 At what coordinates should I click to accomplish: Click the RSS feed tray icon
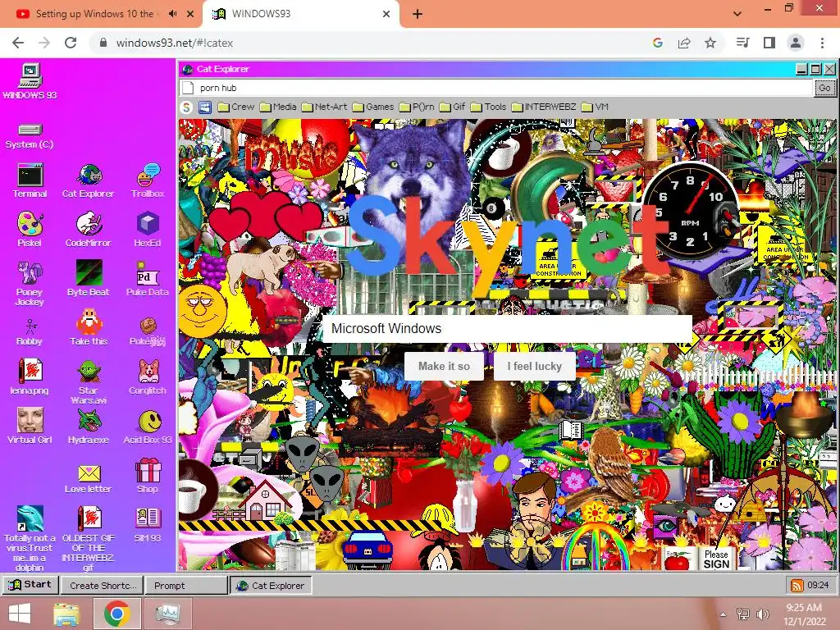point(797,586)
